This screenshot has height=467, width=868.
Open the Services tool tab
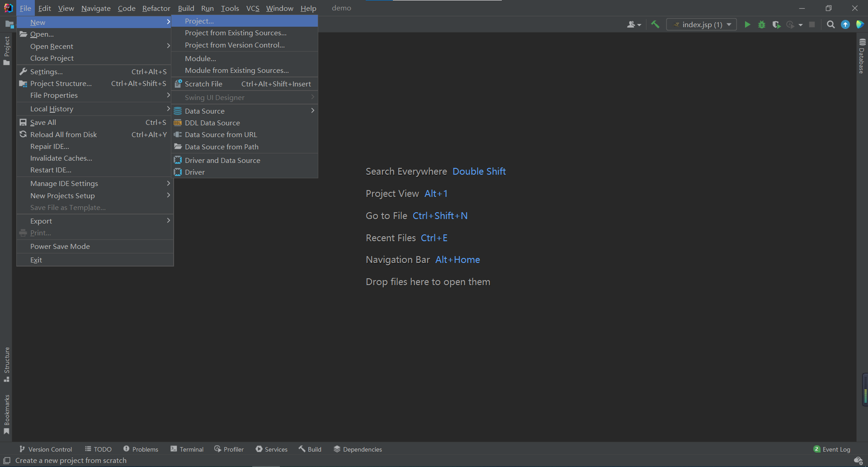271,449
